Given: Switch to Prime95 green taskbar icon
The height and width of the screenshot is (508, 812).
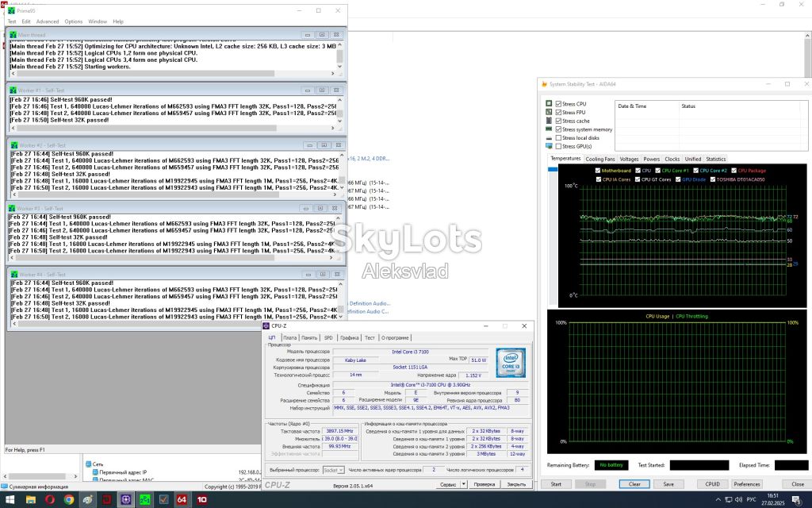Looking at the screenshot, I should point(144,500).
